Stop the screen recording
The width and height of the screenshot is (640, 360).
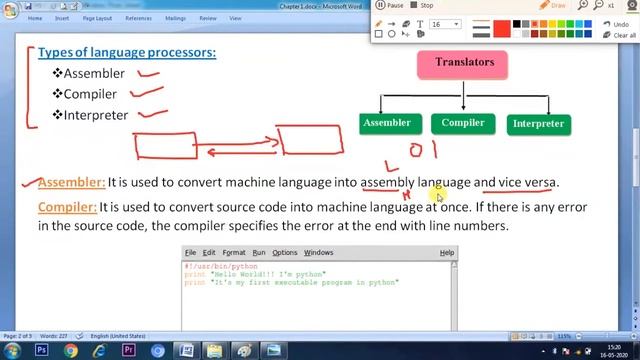click(422, 5)
